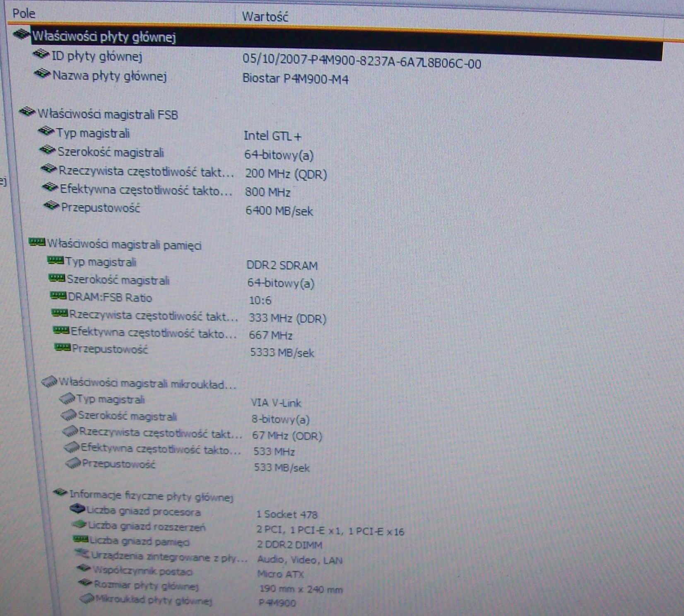Click the 'VIA V-Link' value
The image size is (684, 616).
pyautogui.click(x=276, y=403)
